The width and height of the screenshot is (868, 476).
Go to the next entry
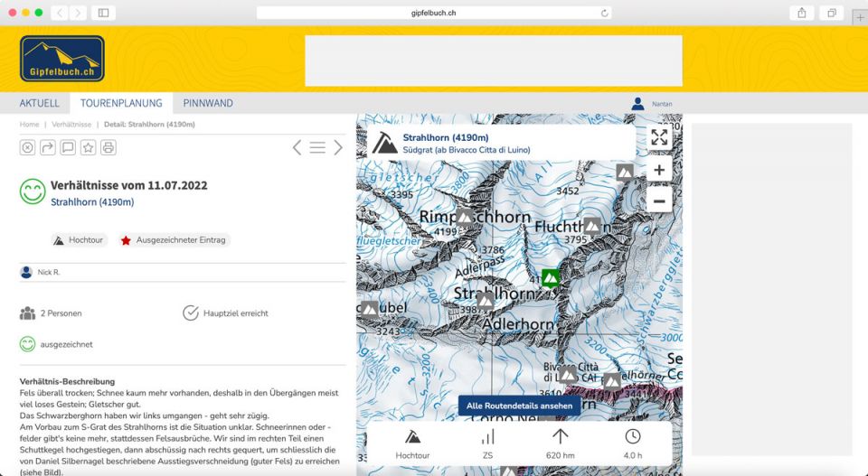338,147
